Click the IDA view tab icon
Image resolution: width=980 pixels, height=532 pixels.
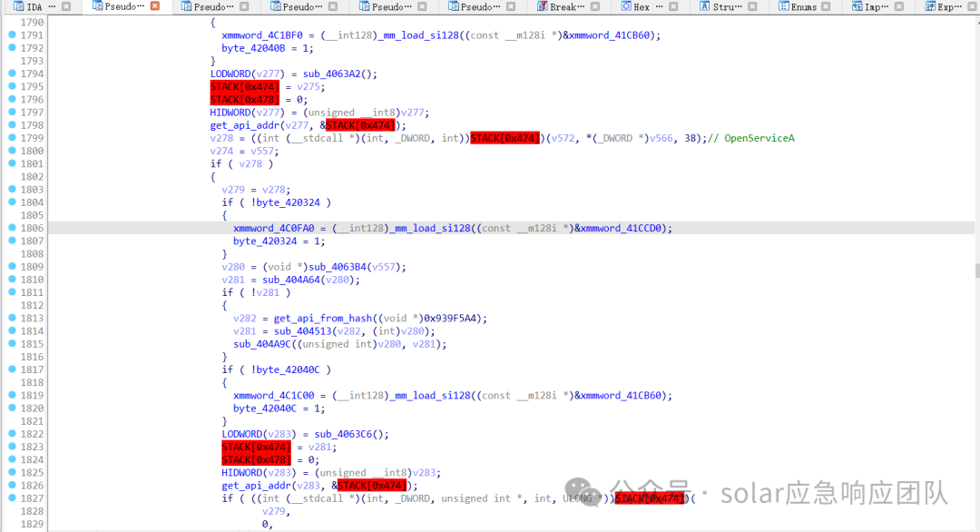[18, 6]
